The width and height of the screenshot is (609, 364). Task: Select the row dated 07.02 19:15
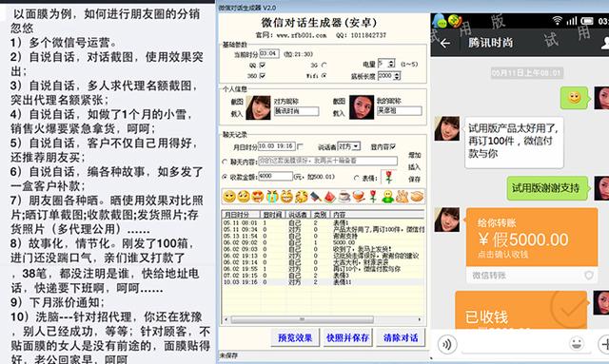324,276
